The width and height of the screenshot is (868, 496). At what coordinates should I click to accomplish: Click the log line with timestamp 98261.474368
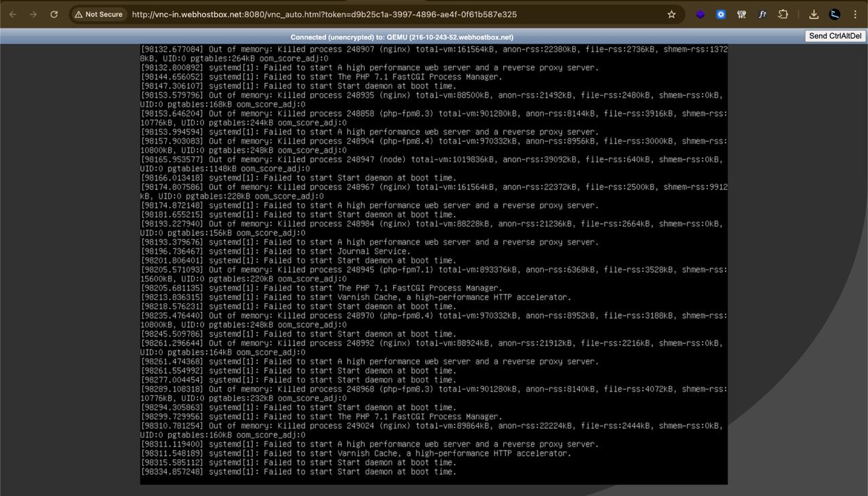point(370,362)
